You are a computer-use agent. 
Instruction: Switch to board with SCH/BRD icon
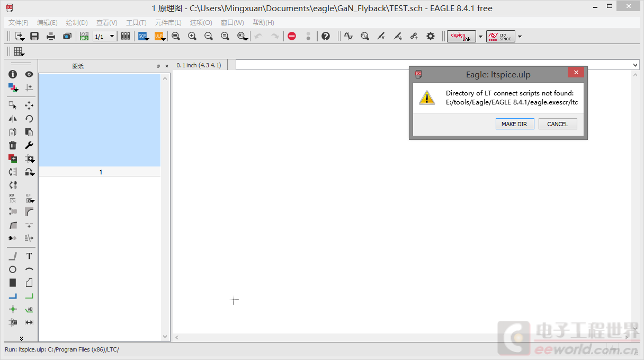tap(84, 36)
